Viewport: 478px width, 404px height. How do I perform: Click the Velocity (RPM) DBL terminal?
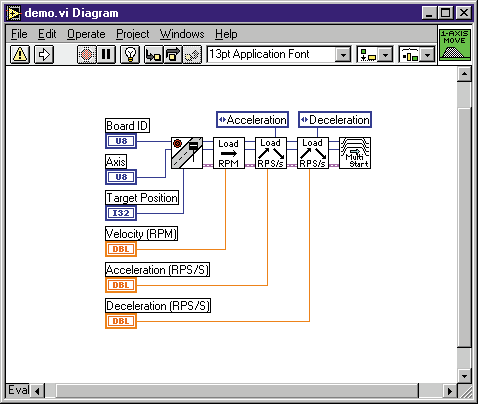(121, 249)
